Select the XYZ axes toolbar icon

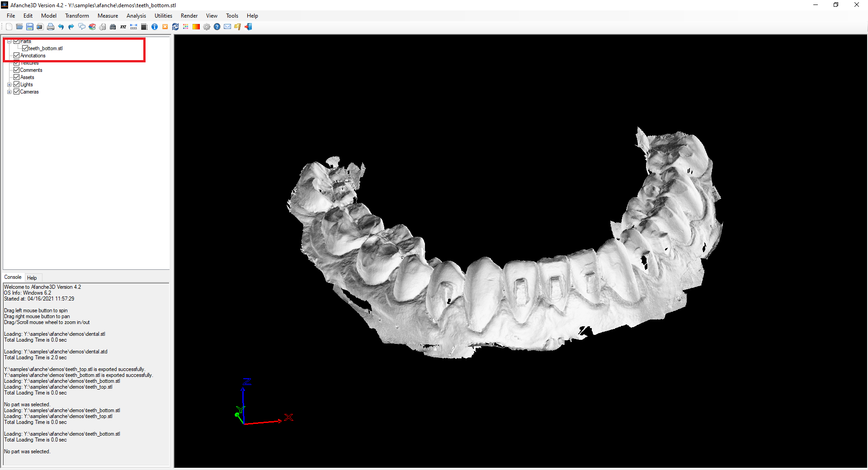(123, 27)
